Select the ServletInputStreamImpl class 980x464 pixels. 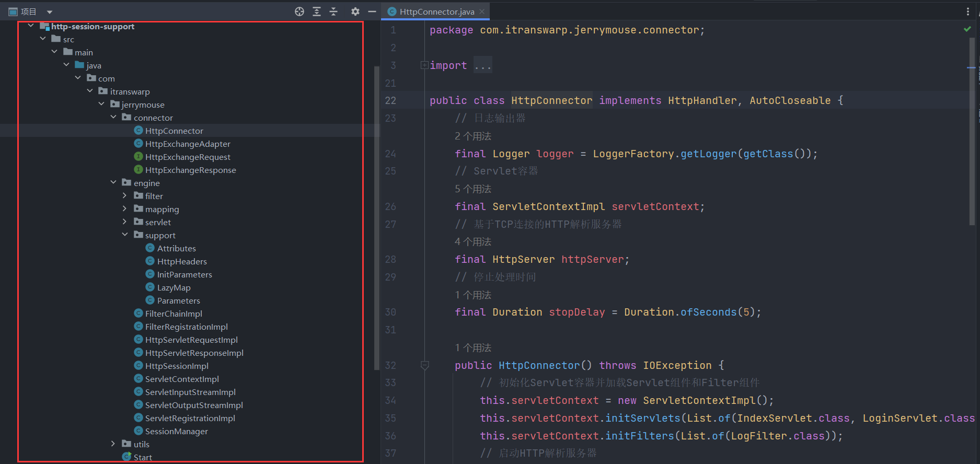tap(190, 392)
